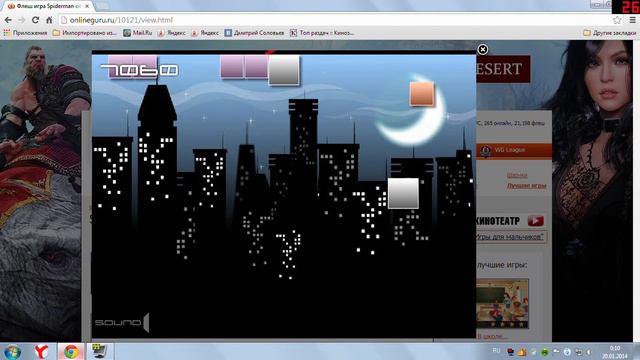Open the Chrome menu icon
Image resolution: width=640 pixels, height=360 pixels.
coord(632,20)
